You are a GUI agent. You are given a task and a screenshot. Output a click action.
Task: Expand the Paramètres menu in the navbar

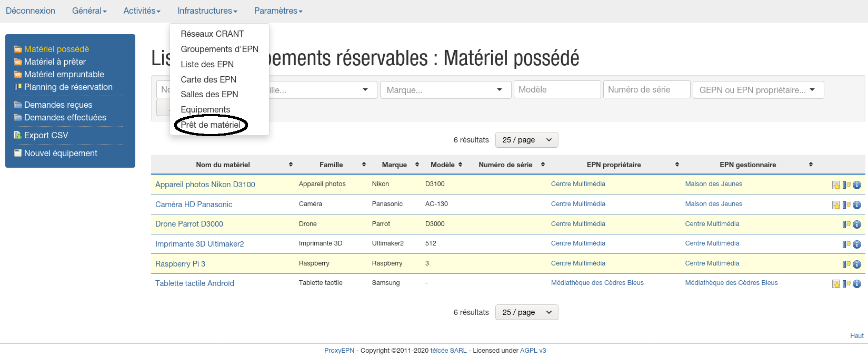pos(278,11)
